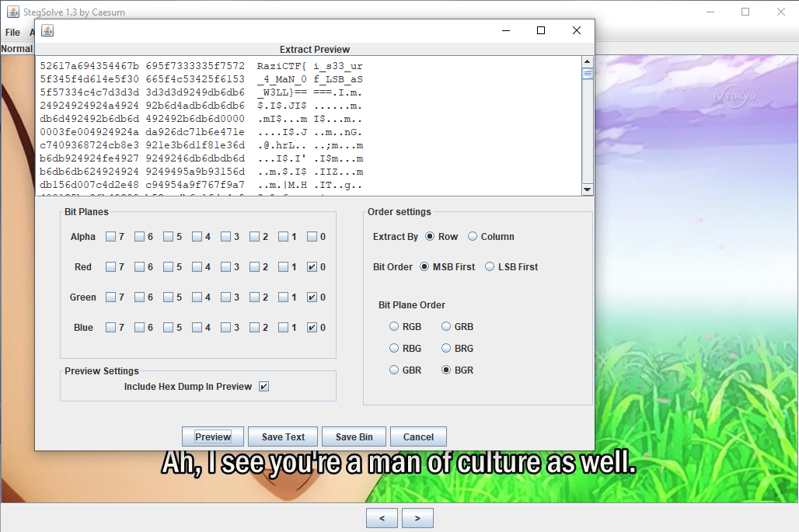The height and width of the screenshot is (532, 799).
Task: Enable the Blue bit plane 4 checkbox
Action: pyautogui.click(x=197, y=327)
